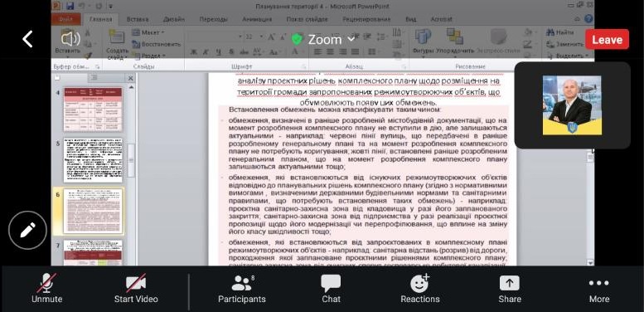The image size is (644, 312).
Task: Expand the Zoom meeting info dropdown
Action: click(x=323, y=40)
